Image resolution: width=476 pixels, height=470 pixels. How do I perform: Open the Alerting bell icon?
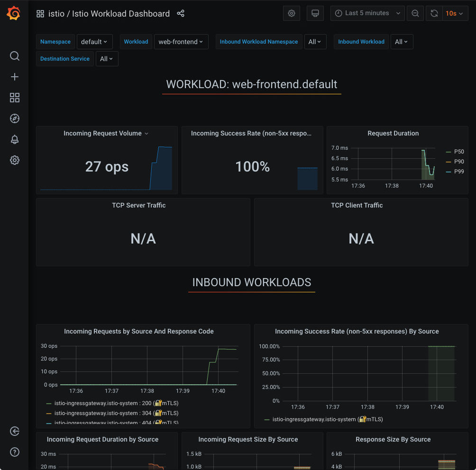click(x=15, y=139)
